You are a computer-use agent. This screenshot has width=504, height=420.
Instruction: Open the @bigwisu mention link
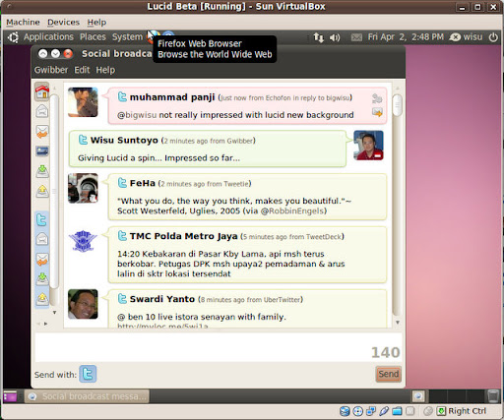[x=137, y=115]
